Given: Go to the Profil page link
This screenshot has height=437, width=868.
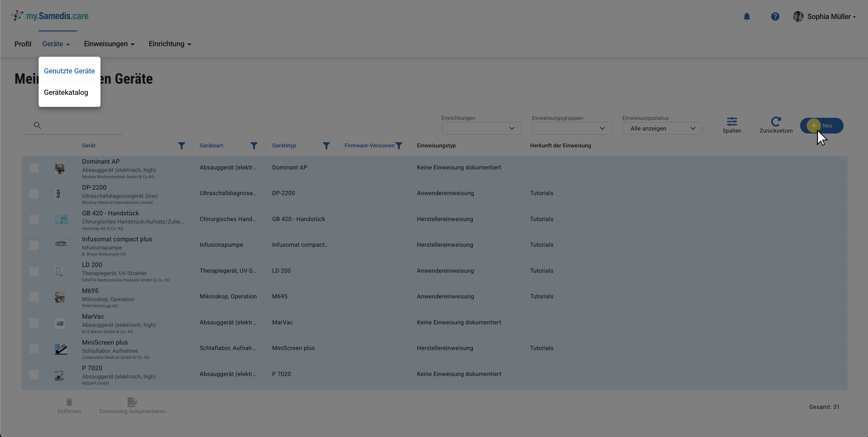Looking at the screenshot, I should point(23,44).
